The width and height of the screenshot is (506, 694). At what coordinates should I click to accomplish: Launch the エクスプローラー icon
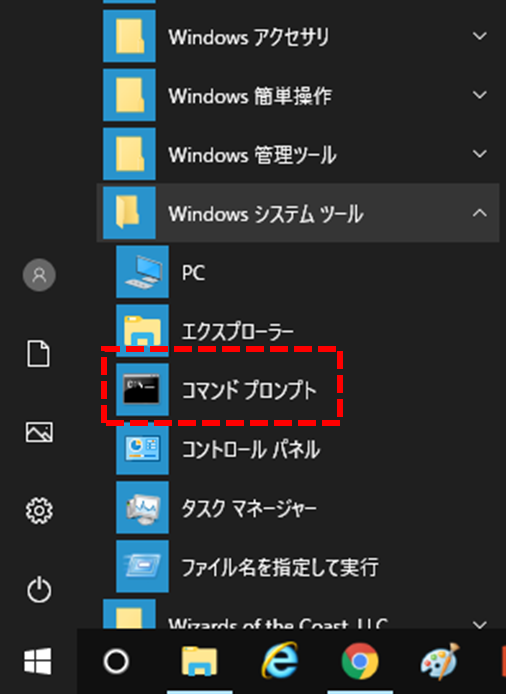(143, 330)
